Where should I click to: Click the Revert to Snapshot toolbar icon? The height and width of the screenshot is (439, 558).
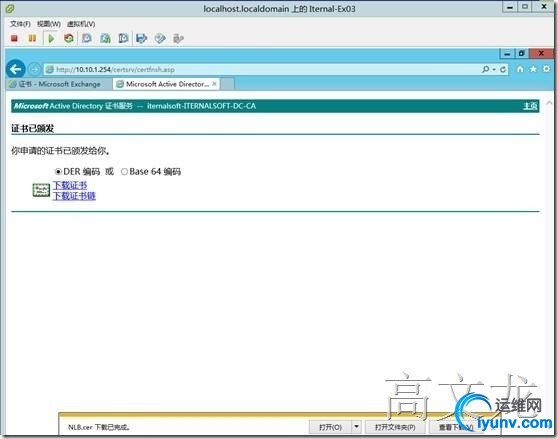pyautogui.click(x=105, y=38)
